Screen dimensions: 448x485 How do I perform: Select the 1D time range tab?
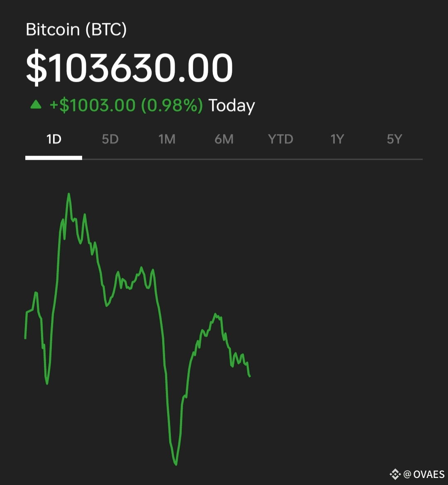(54, 139)
